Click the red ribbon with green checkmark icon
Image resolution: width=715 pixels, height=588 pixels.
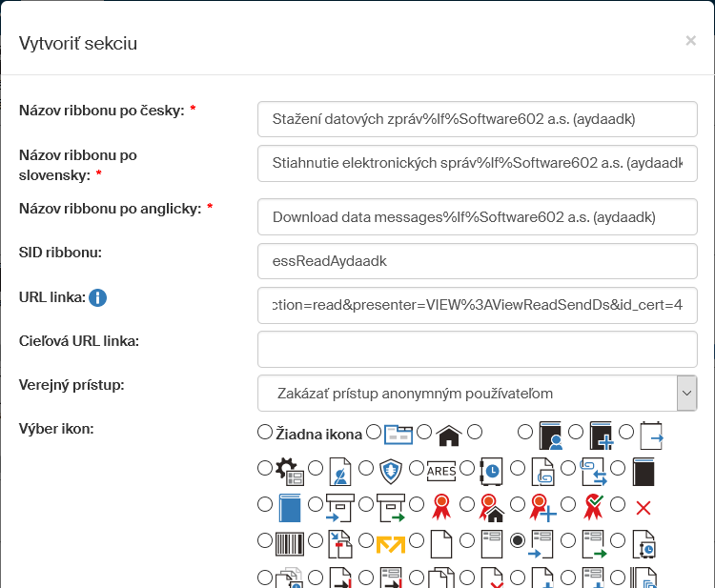click(x=594, y=506)
